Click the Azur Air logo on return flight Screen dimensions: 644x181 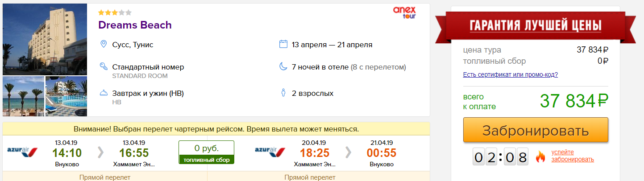click(270, 152)
